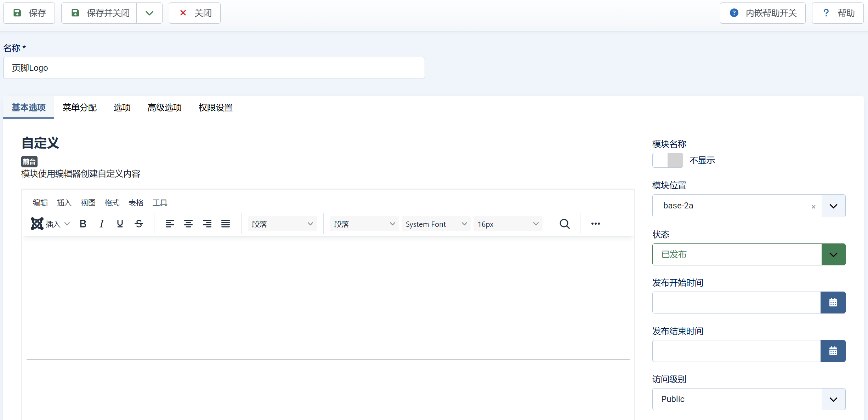Click the 内嵌帮助开关 button

point(762,13)
